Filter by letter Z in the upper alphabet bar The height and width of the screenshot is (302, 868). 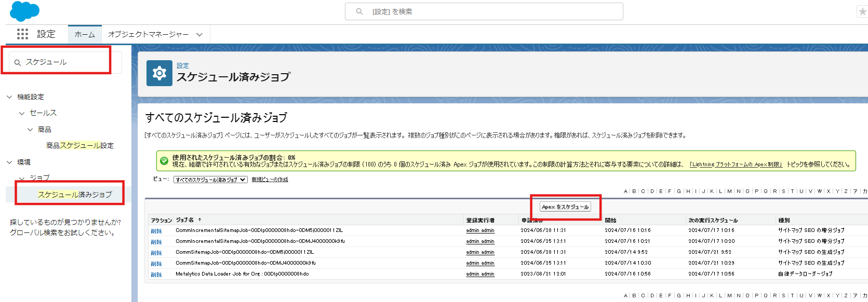[846, 191]
